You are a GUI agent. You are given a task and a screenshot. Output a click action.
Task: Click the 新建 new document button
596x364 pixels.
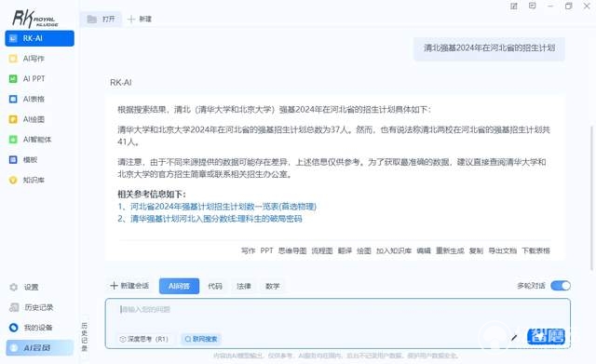click(140, 19)
